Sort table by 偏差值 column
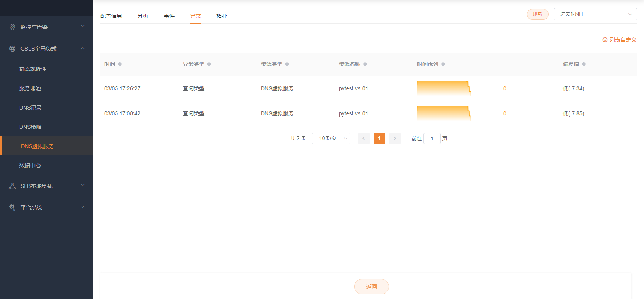The width and height of the screenshot is (644, 299). [584, 64]
